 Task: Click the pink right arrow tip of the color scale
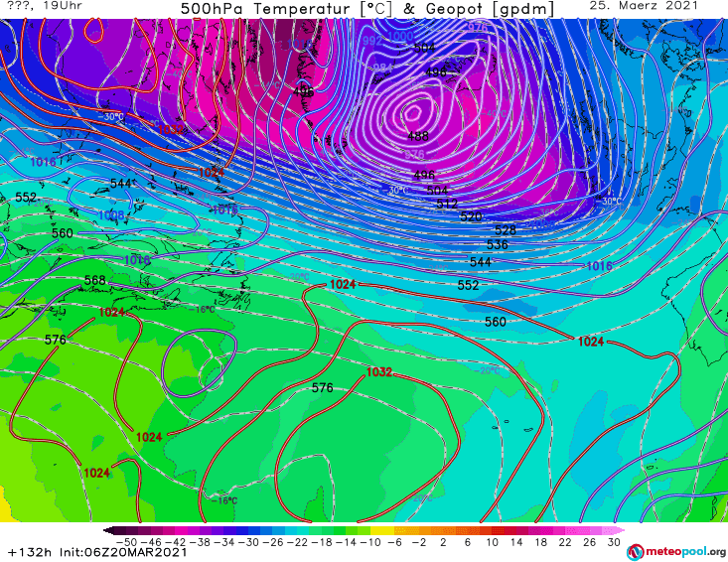(x=620, y=530)
